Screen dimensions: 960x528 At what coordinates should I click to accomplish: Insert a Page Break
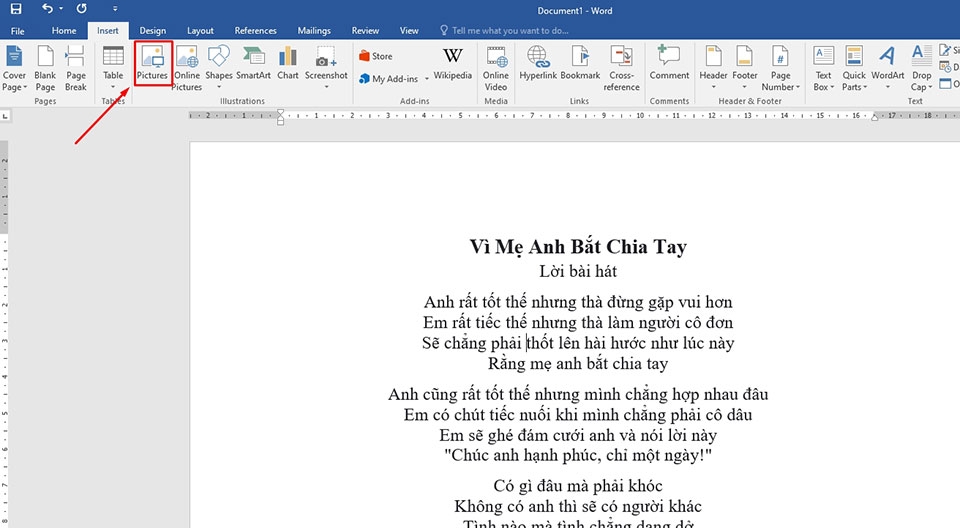76,69
